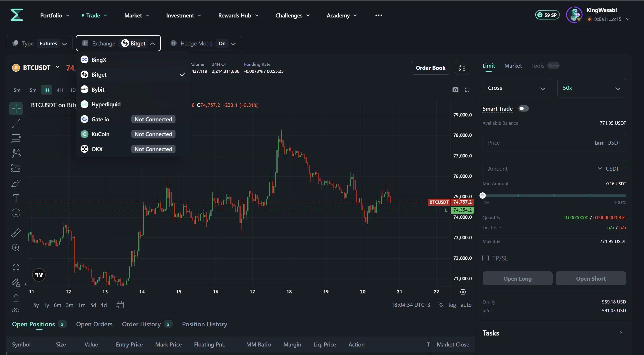
Task: Switch to the Market order tab
Action: 513,66
